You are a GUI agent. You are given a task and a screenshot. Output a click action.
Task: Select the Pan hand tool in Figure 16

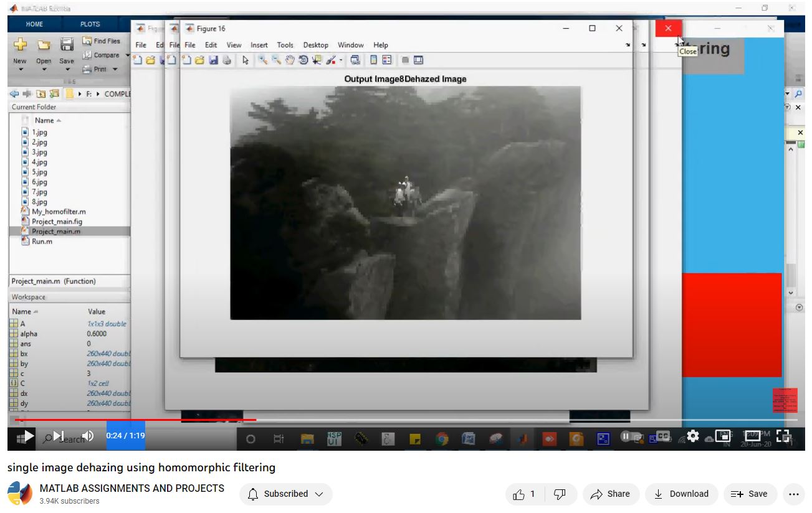pyautogui.click(x=290, y=60)
